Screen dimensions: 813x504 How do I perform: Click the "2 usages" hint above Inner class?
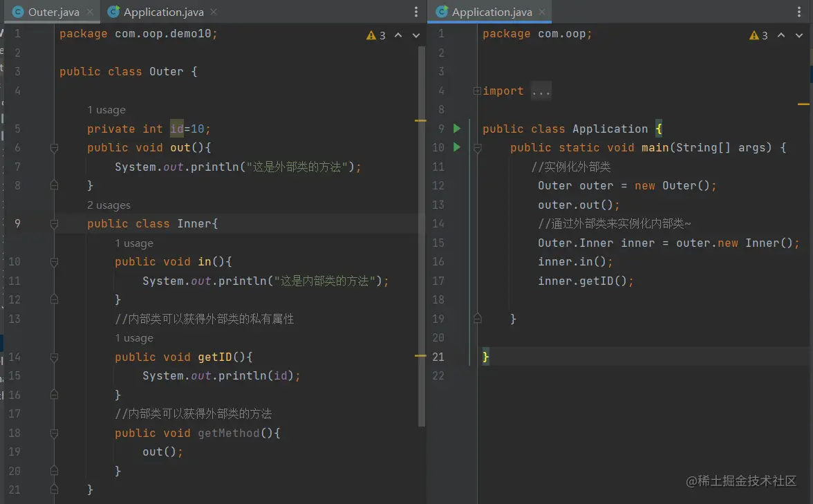tap(109, 205)
